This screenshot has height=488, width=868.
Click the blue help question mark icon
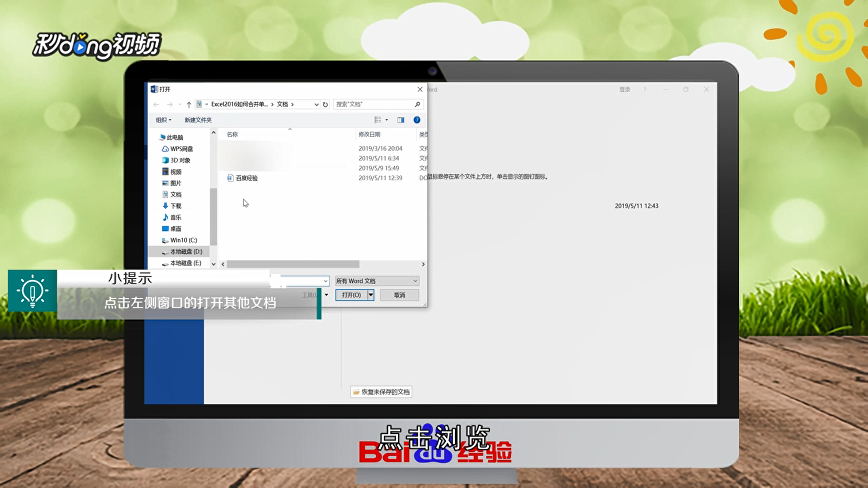tap(417, 120)
